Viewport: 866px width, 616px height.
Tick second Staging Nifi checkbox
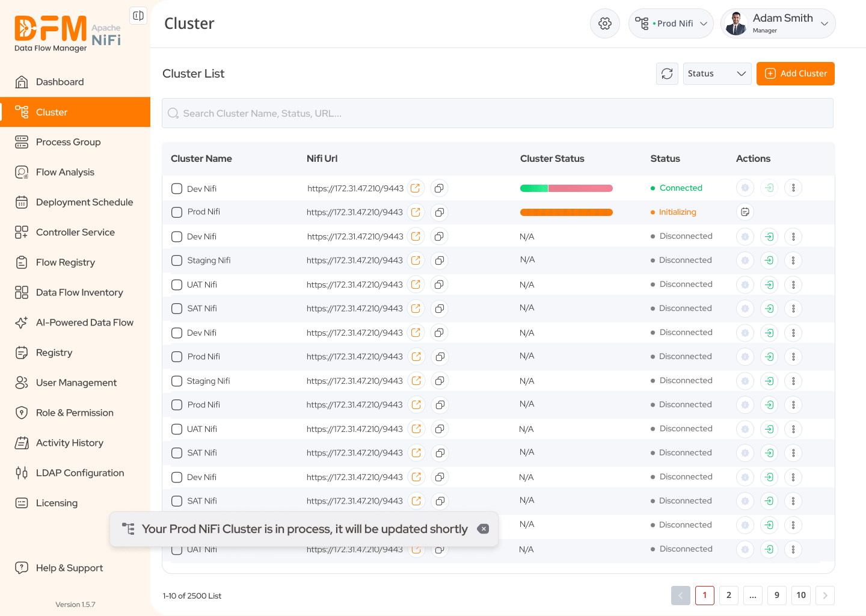tap(177, 381)
